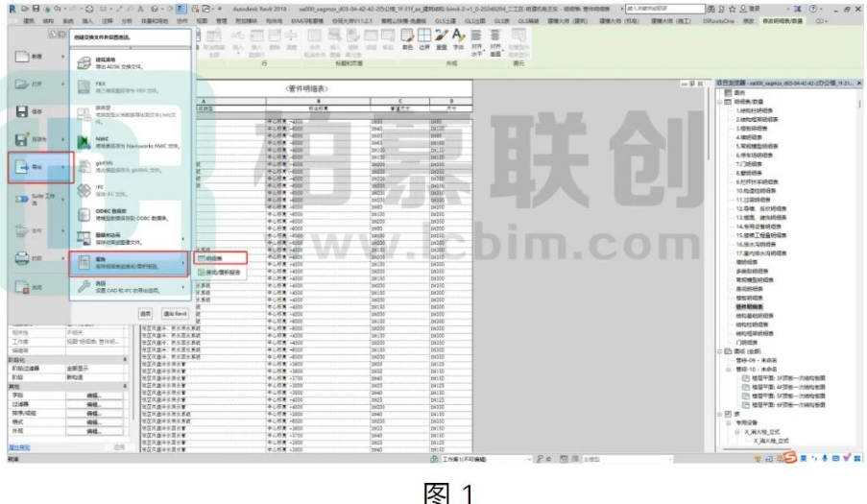Click the Print printer icon
The width and height of the screenshot is (867, 504).
21,258
